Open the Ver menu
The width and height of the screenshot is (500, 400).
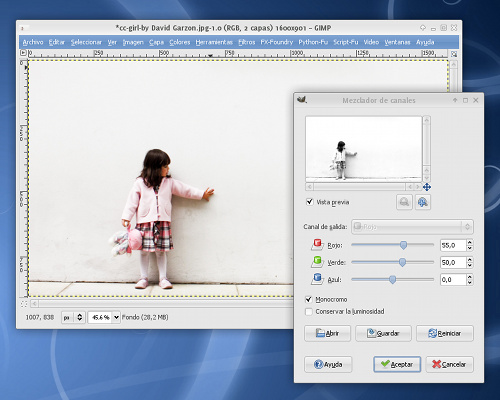(x=112, y=42)
